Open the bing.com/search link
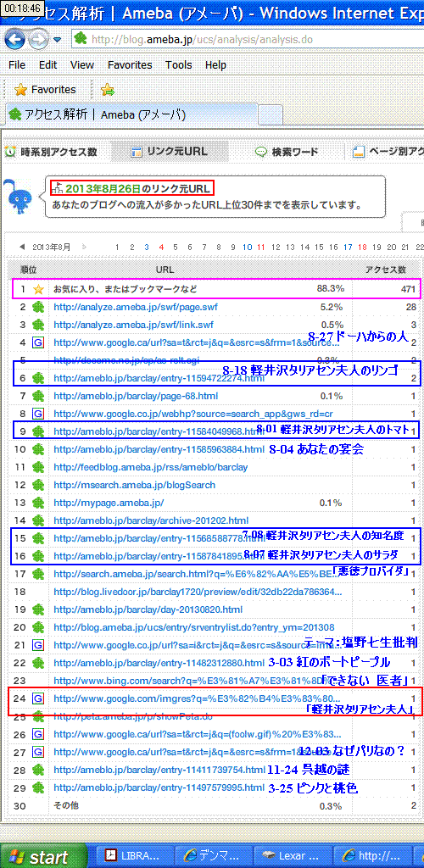 191,681
